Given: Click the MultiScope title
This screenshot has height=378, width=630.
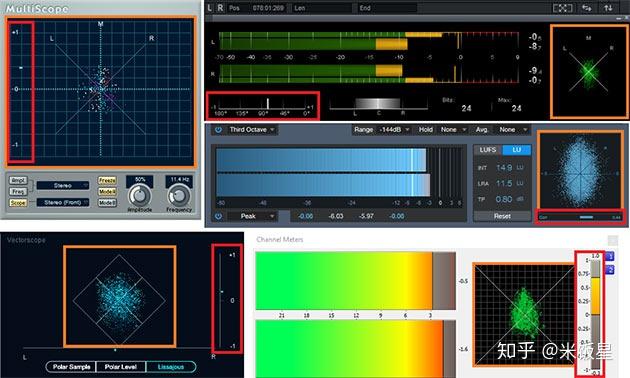Looking at the screenshot, I should pos(37,8).
